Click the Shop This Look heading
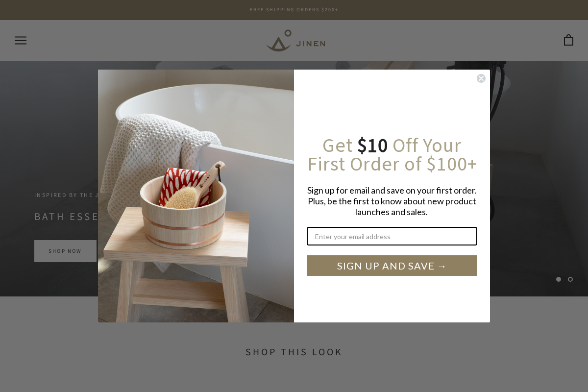 pyautogui.click(x=294, y=352)
